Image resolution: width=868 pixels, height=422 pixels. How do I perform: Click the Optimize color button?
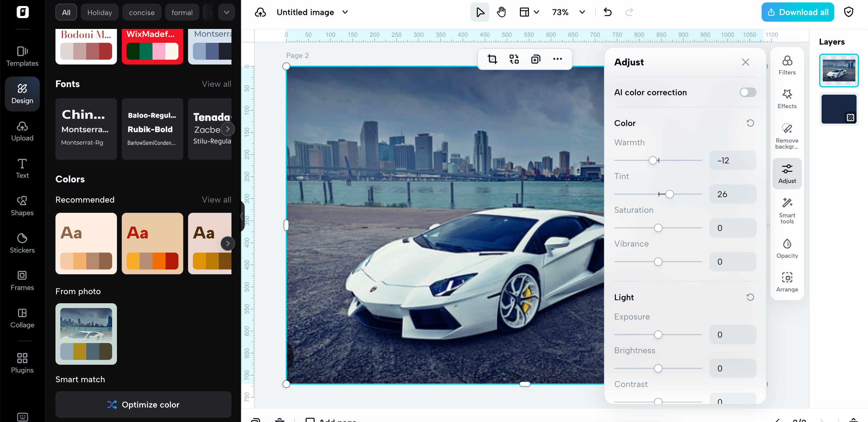pyautogui.click(x=143, y=405)
